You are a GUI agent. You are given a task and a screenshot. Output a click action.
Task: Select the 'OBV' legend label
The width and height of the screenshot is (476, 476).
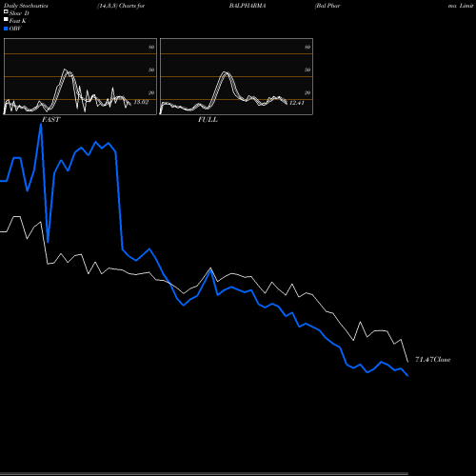[15, 29]
